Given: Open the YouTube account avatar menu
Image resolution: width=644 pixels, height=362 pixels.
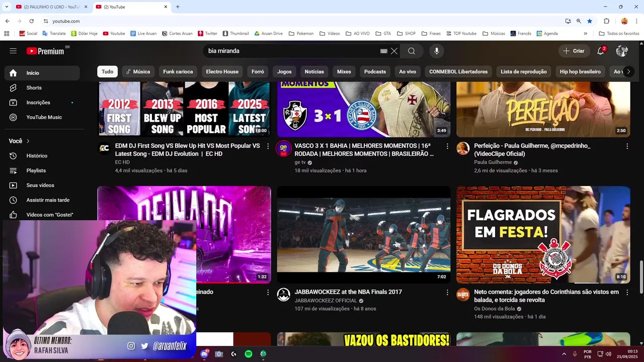Looking at the screenshot, I should point(622,51).
